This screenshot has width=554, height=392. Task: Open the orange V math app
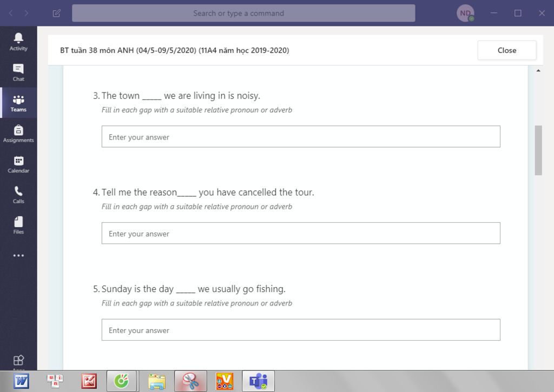click(225, 381)
